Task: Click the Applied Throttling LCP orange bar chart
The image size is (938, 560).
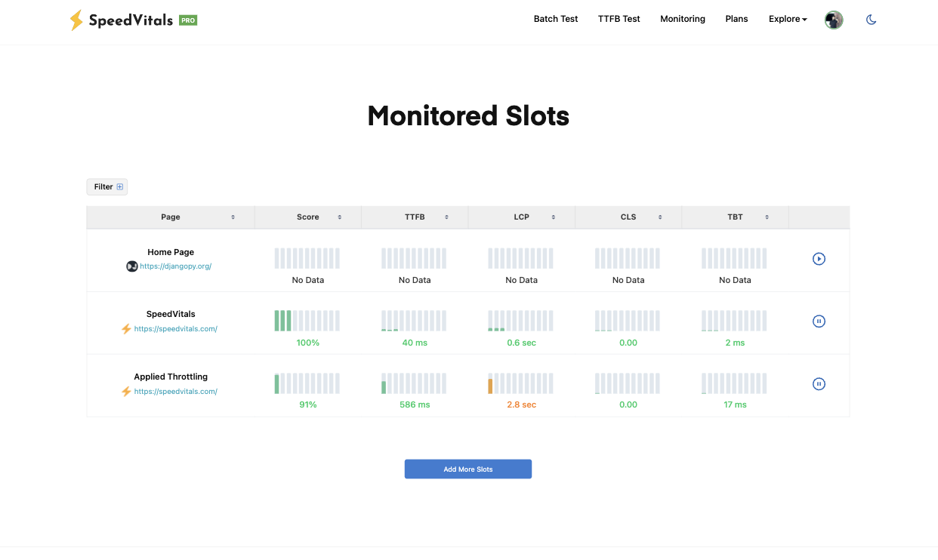Action: 521,383
